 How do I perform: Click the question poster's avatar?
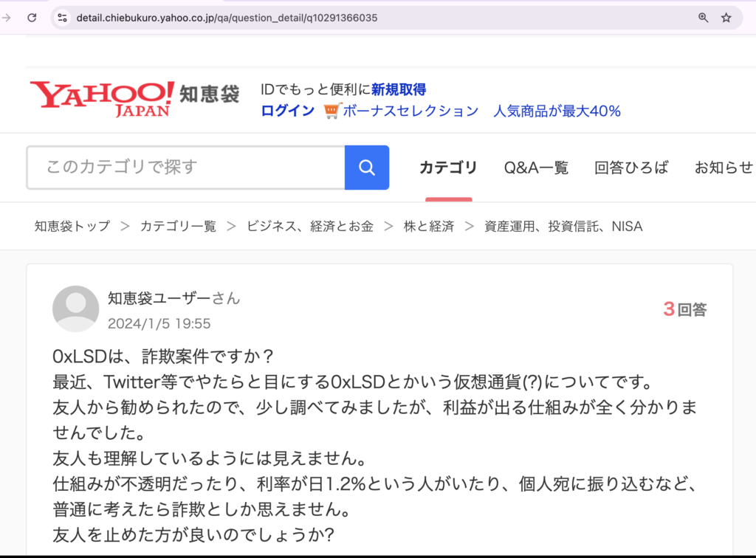tap(76, 309)
